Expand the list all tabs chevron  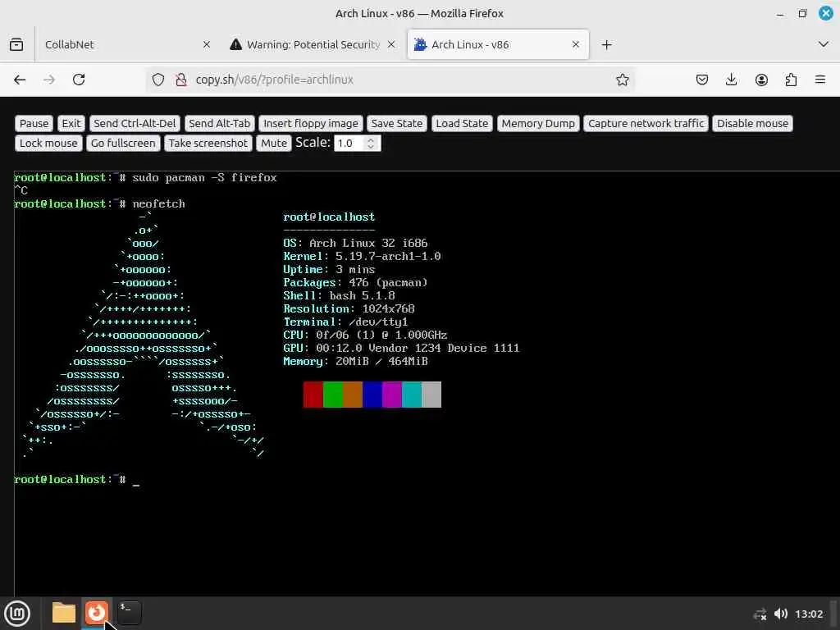tap(824, 44)
